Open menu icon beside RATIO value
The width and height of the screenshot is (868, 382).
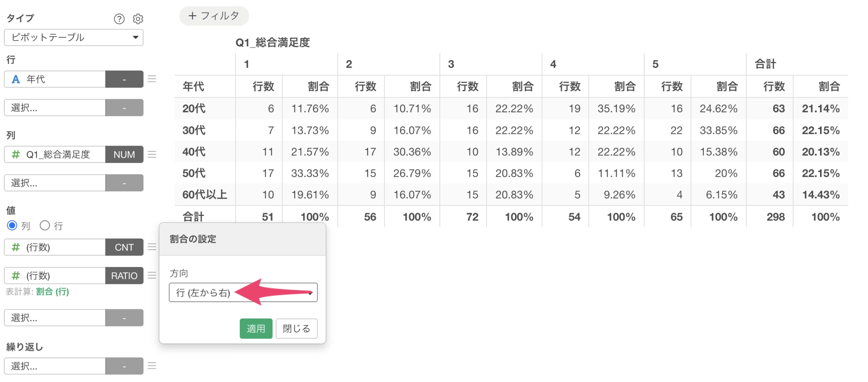tap(152, 275)
